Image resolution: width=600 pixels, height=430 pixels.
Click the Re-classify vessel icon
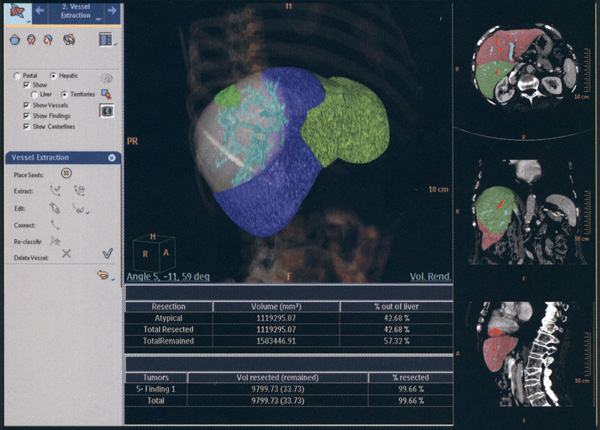55,241
